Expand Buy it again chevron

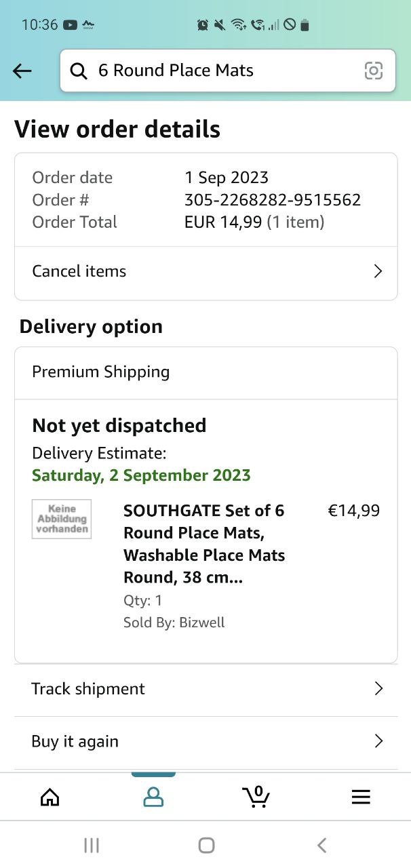coord(378,741)
